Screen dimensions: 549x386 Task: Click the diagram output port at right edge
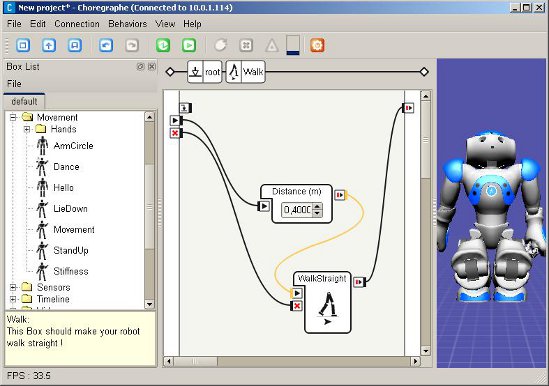(409, 108)
